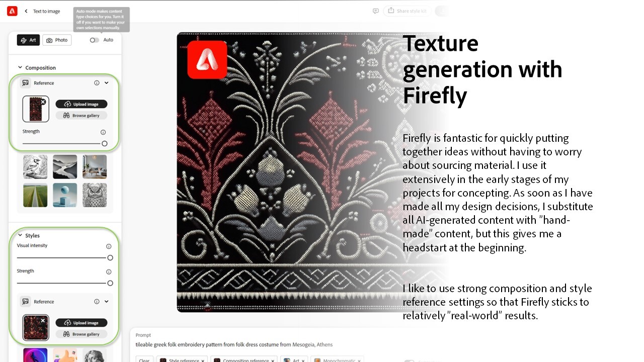Image resolution: width=644 pixels, height=362 pixels.
Task: Select the Art content type
Action: (x=28, y=40)
